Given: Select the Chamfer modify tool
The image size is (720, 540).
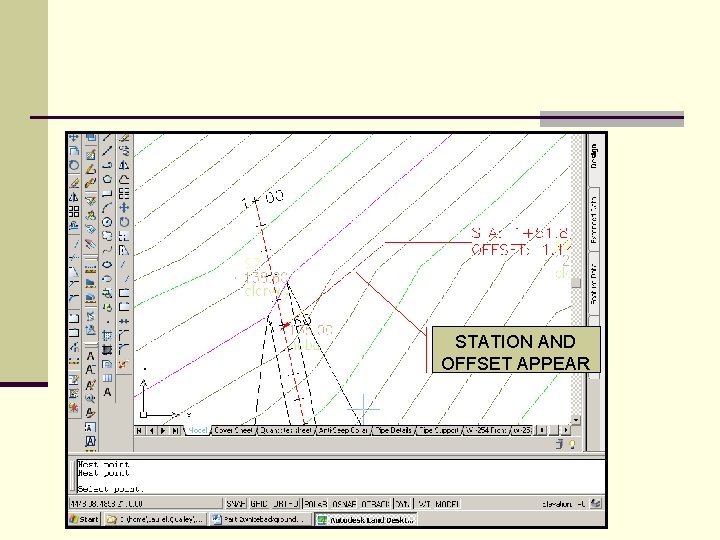Looking at the screenshot, I should coord(124,334).
